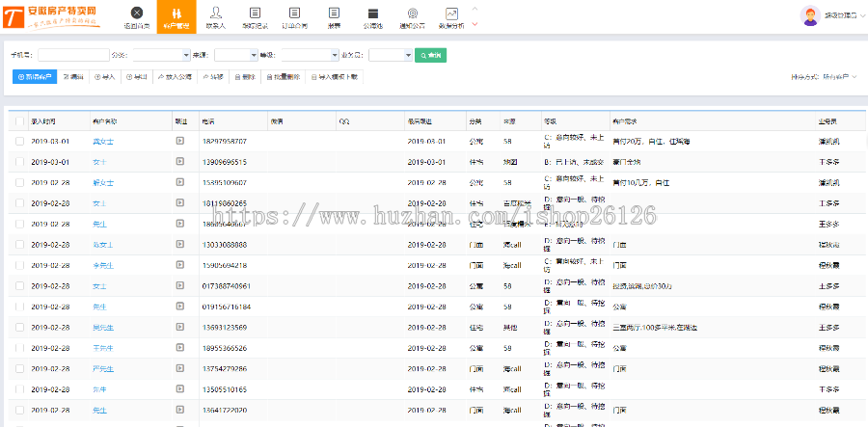Check the row with phone 13033088888
868x427 pixels.
20,245
